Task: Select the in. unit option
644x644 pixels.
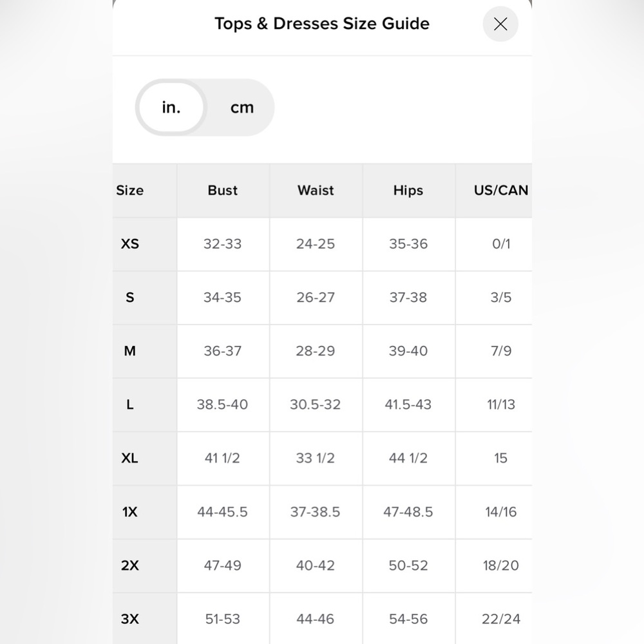Action: (x=171, y=108)
